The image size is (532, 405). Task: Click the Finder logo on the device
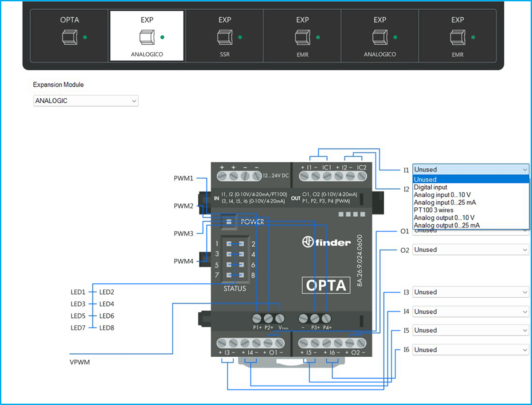(326, 242)
